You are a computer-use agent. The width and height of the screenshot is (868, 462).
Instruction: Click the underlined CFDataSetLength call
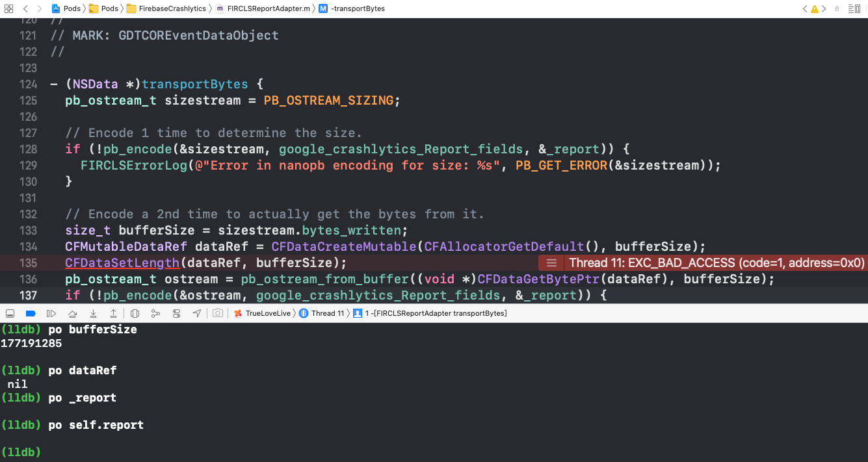[122, 263]
